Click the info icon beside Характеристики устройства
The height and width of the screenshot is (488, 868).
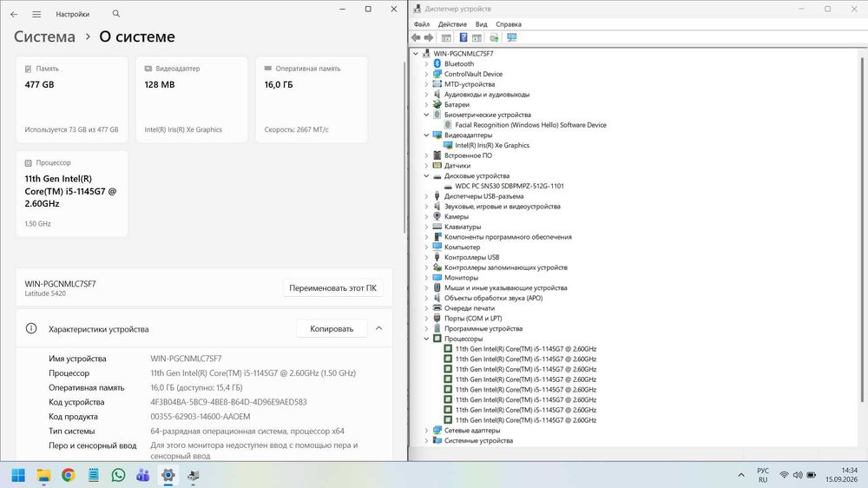(31, 328)
